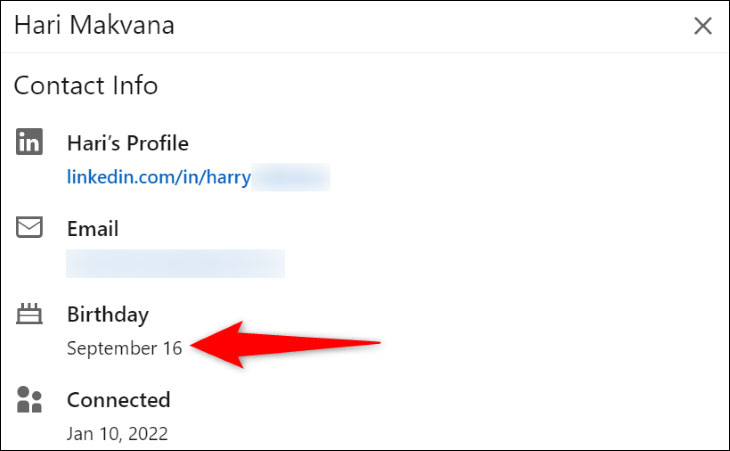This screenshot has height=451, width=730.
Task: Click the Birthday cake icon
Action: click(x=30, y=315)
